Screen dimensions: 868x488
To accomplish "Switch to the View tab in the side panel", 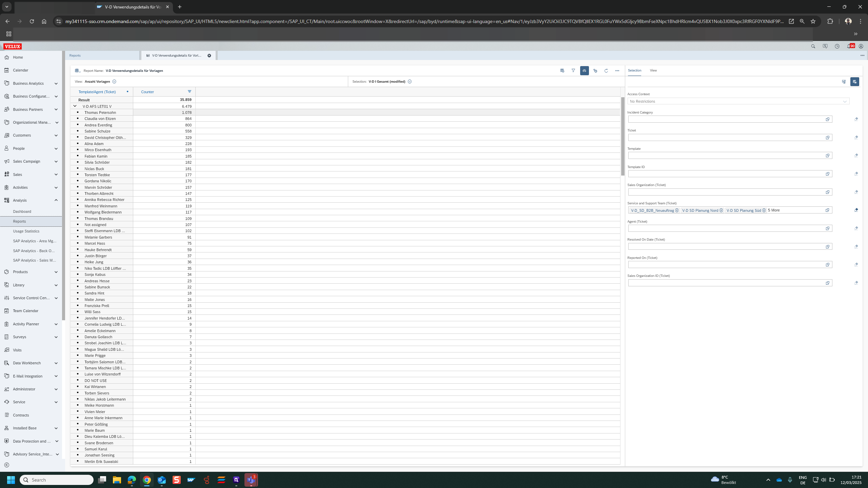I will (653, 70).
